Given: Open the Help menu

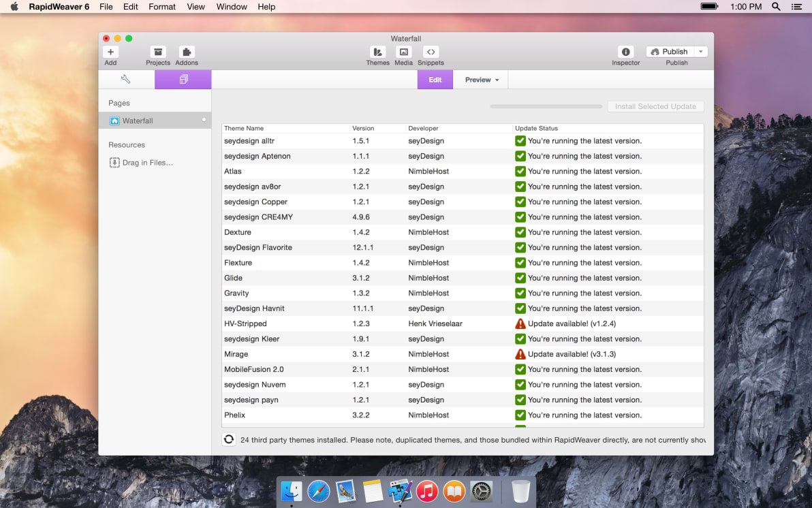Looking at the screenshot, I should [266, 7].
